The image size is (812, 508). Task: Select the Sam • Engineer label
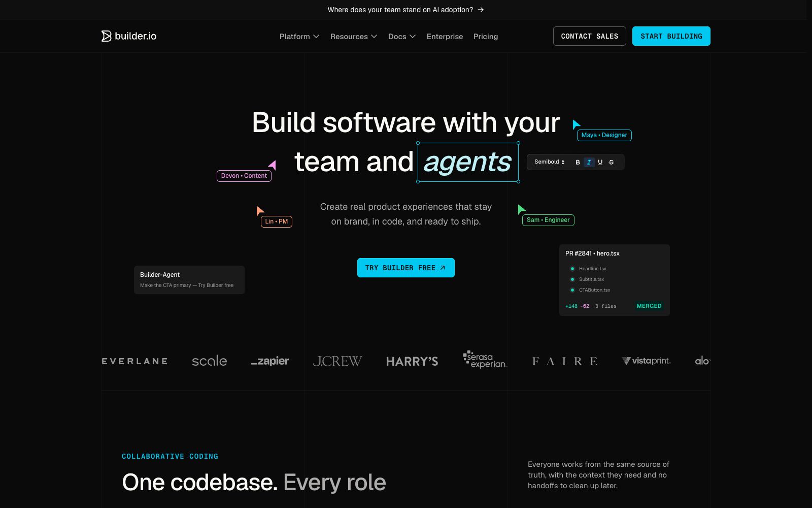(549, 220)
